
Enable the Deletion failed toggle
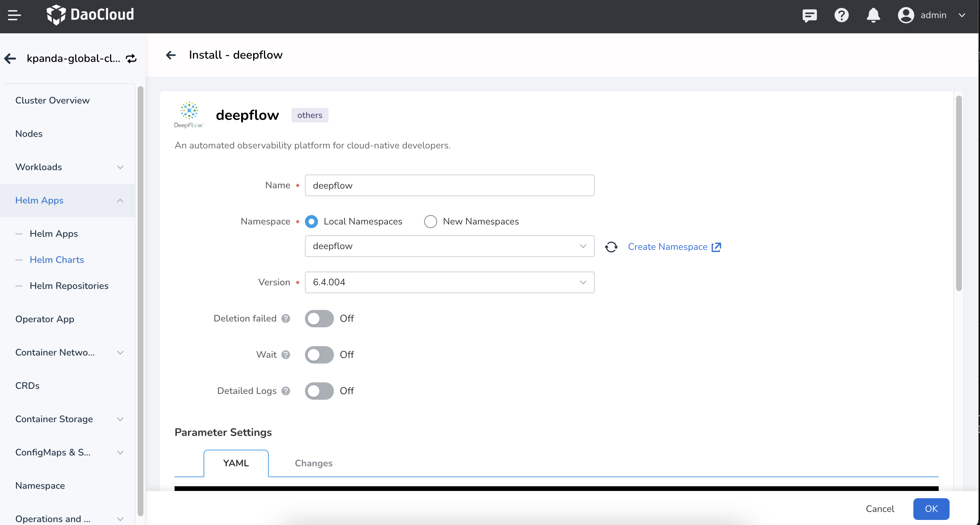(x=319, y=318)
